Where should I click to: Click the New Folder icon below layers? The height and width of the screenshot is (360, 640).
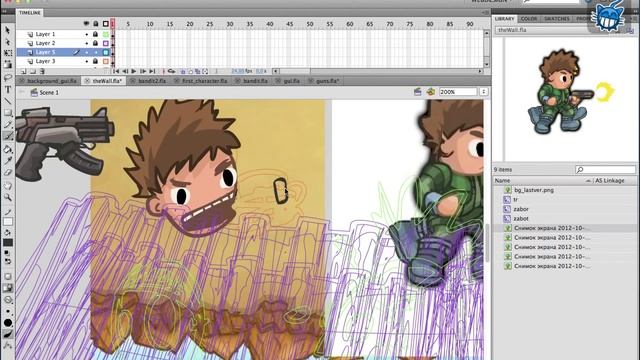coord(33,71)
